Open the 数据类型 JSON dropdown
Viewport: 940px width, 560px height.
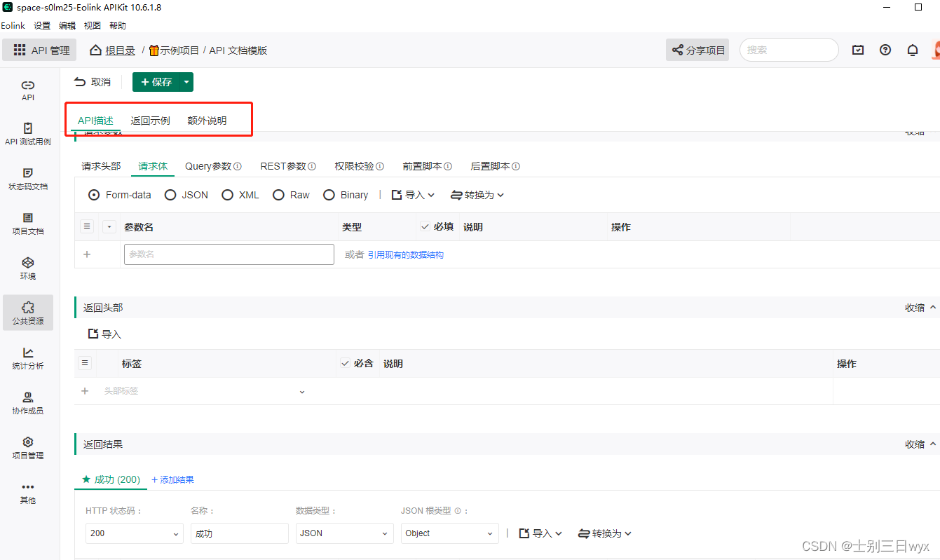click(345, 533)
